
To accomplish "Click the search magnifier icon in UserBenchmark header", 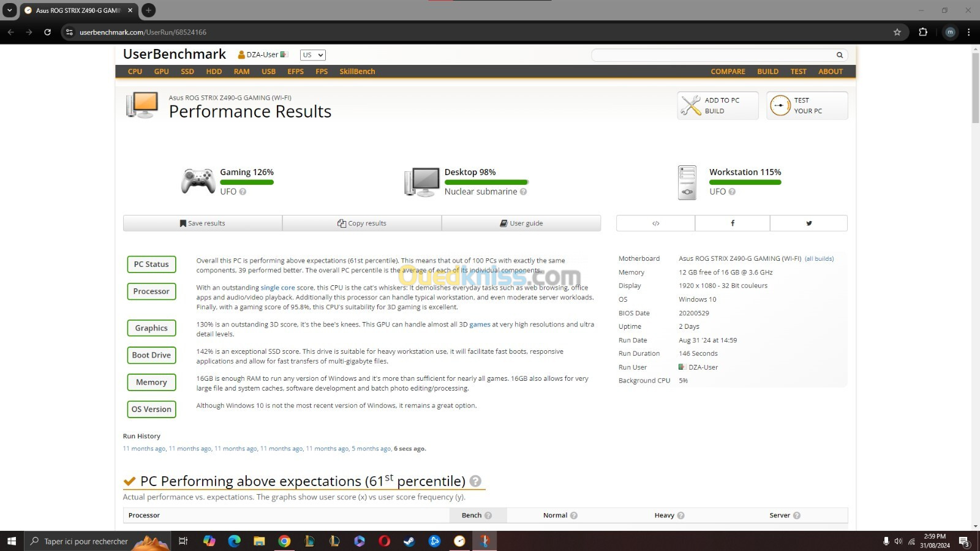I will [840, 55].
